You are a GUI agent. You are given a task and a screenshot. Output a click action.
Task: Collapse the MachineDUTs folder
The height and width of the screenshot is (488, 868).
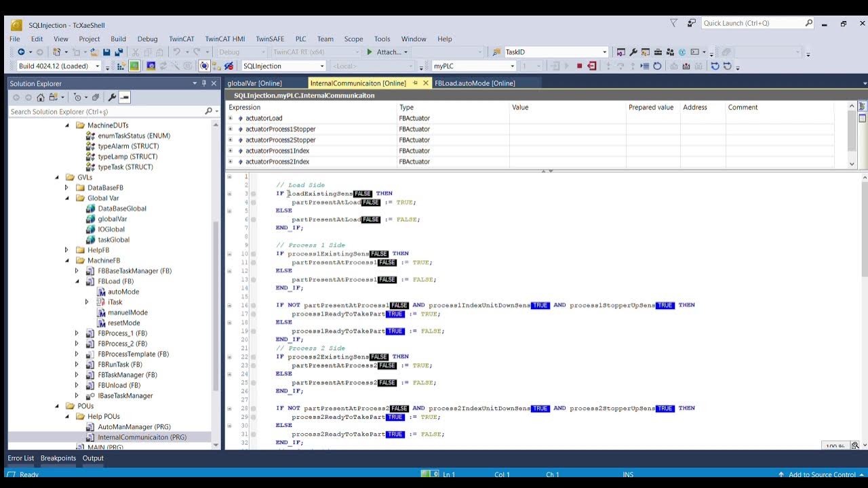pyautogui.click(x=67, y=125)
